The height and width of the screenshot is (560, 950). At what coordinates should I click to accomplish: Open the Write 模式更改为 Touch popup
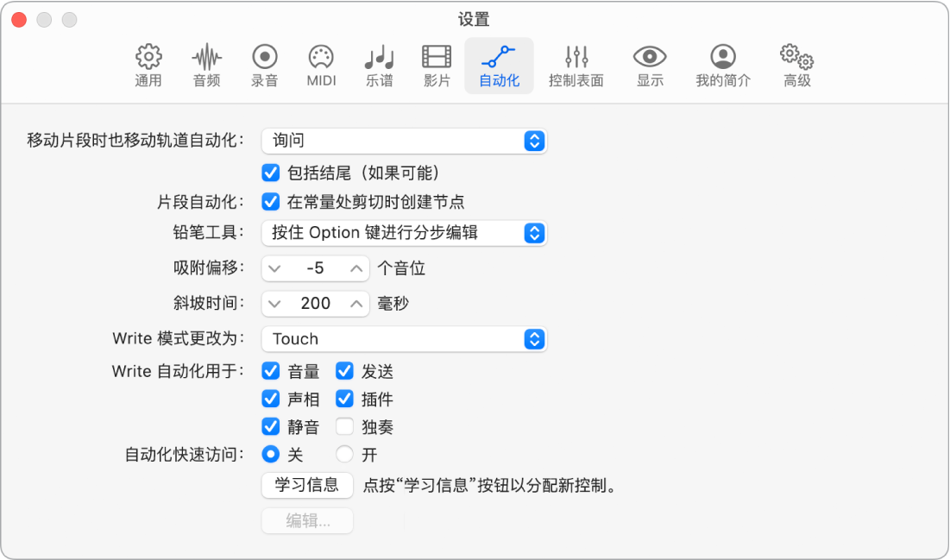coord(404,339)
